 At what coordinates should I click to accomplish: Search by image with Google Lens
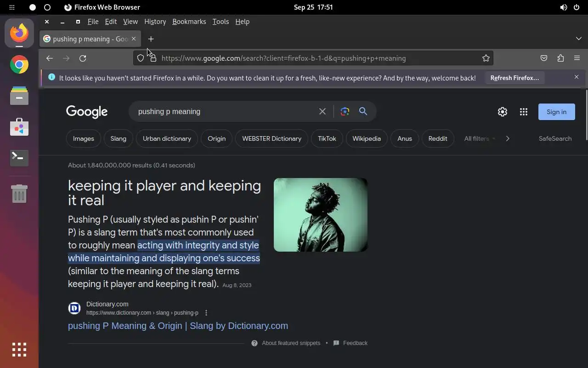coord(345,111)
